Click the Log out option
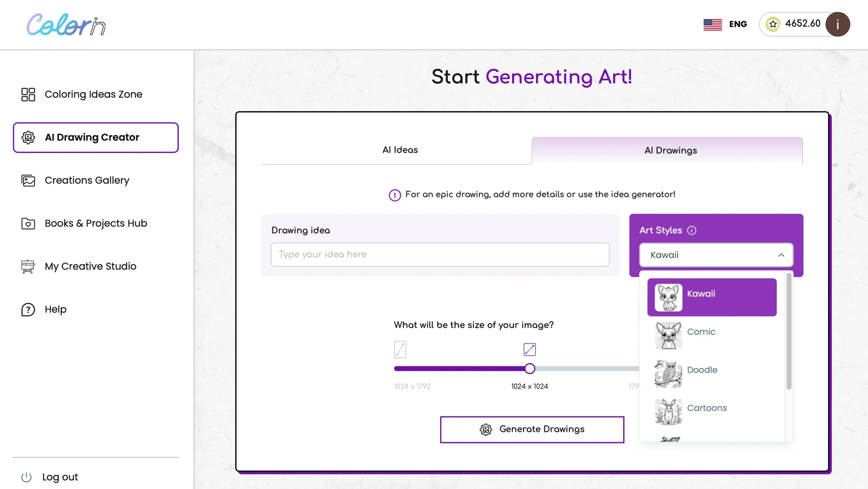 [60, 477]
